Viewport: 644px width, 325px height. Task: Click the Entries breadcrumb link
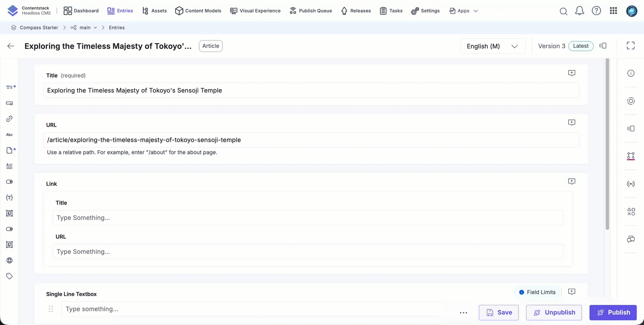pyautogui.click(x=117, y=28)
